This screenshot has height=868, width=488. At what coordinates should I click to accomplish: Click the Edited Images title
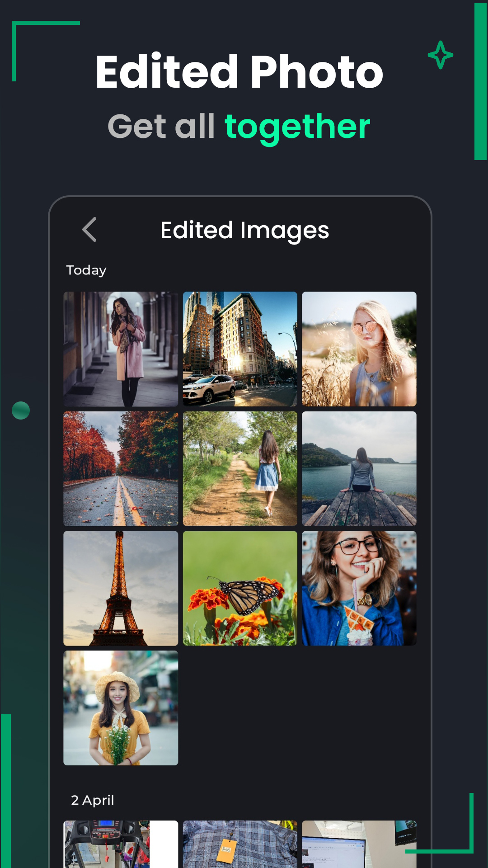244,230
